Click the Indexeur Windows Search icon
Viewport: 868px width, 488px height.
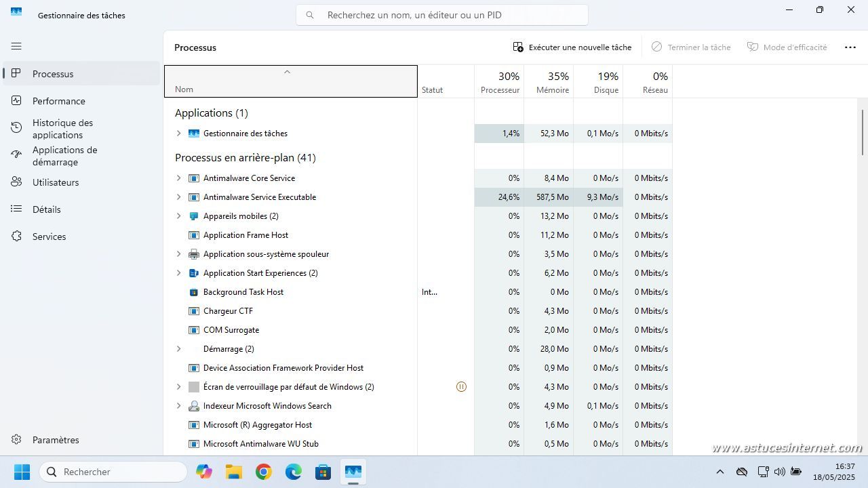click(x=194, y=406)
